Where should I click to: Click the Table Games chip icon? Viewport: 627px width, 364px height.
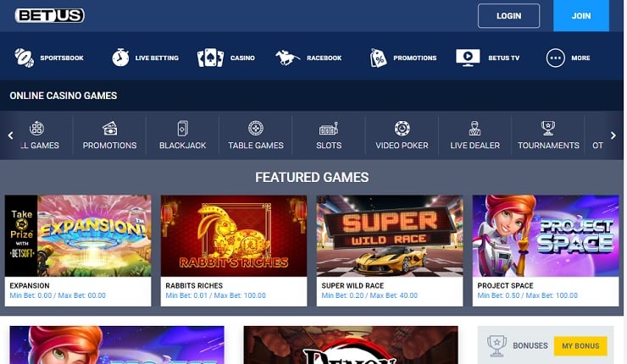[256, 129]
